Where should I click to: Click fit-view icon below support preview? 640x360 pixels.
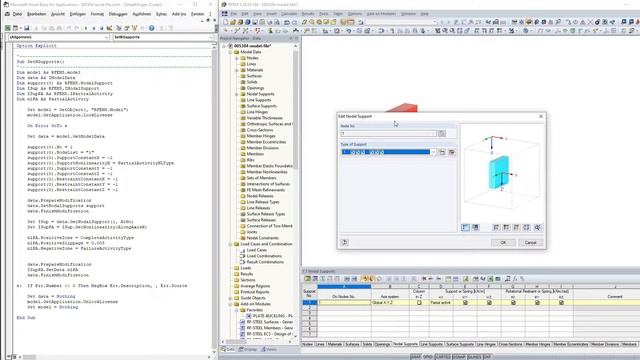527,227
